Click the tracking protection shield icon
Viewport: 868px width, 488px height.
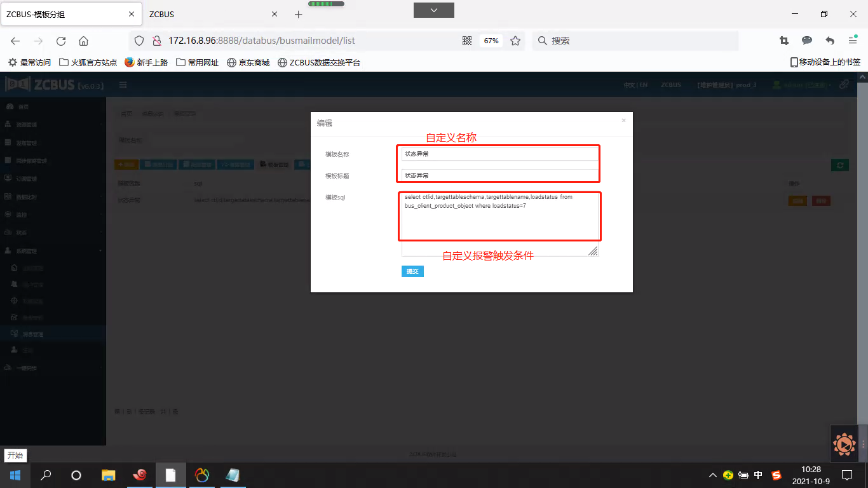(x=139, y=41)
